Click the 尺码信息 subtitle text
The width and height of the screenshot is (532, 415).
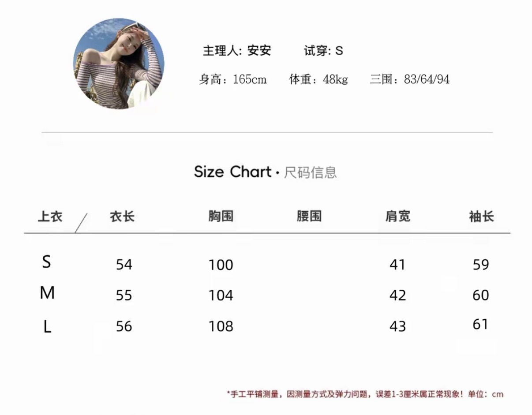310,172
